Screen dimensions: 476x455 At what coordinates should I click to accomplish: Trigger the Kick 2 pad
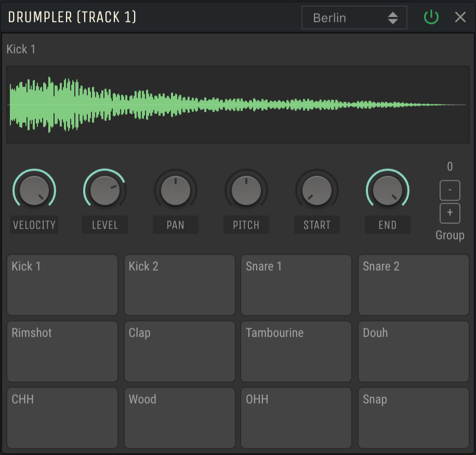click(x=179, y=284)
